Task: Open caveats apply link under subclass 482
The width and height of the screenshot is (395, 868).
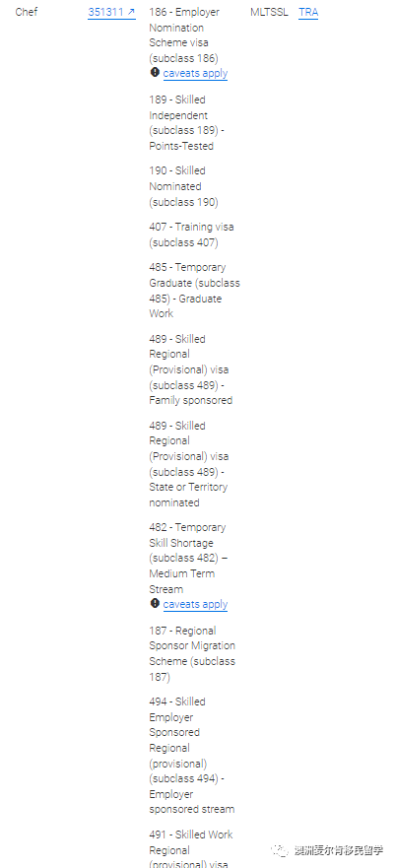Action: click(195, 604)
